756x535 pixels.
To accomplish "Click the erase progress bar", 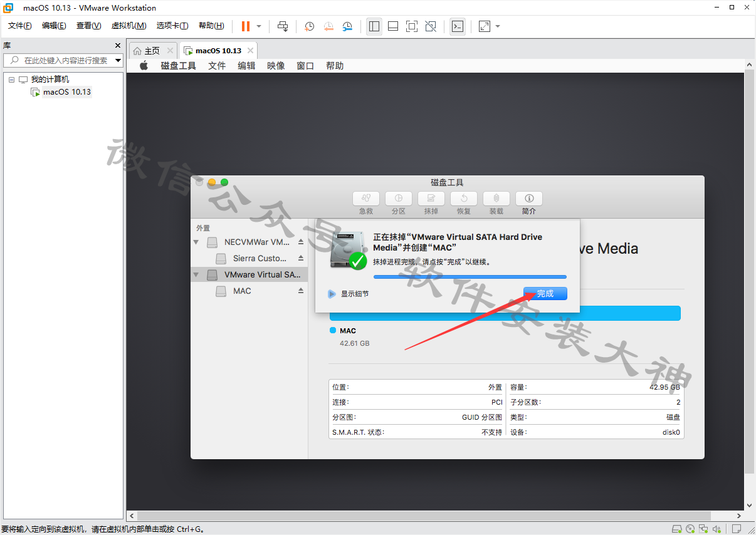I will tap(470, 276).
